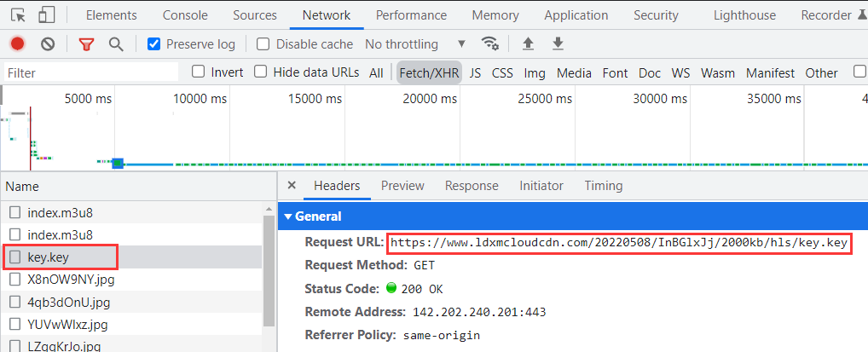Stop recording network log

point(17,44)
